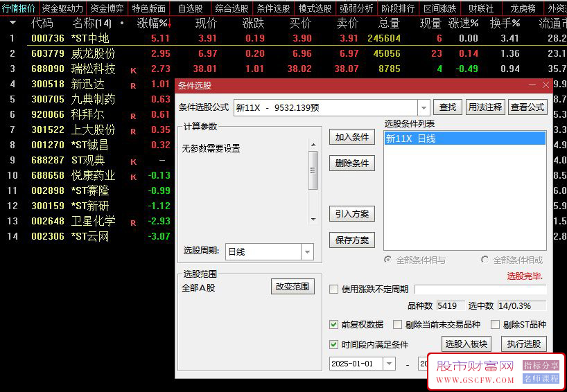This screenshot has width=567, height=392.
Task: Toggle 前复权数据 checkbox
Action: coord(334,324)
